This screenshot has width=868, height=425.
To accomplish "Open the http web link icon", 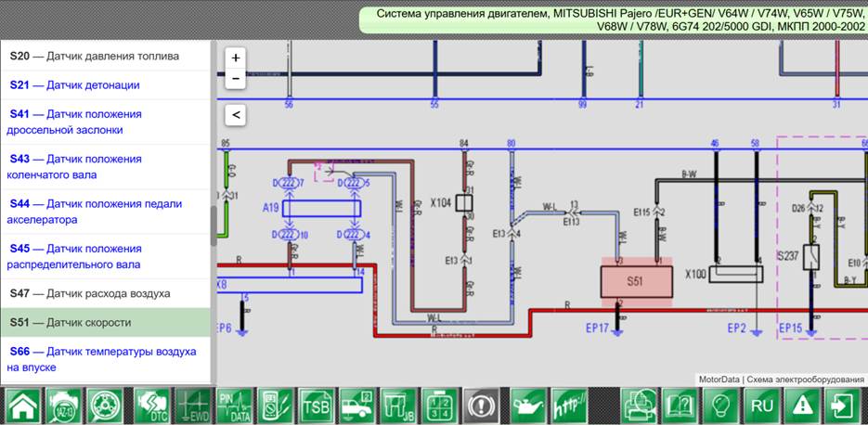I will (569, 406).
